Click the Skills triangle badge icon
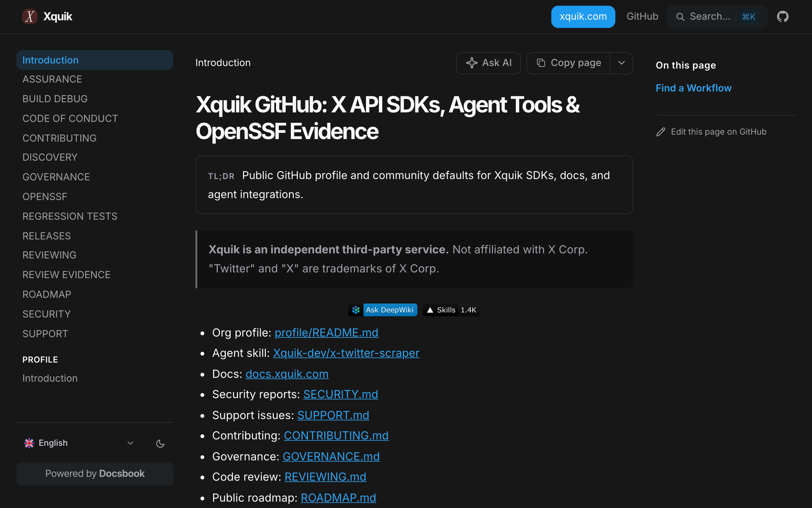812x508 pixels. [430, 310]
